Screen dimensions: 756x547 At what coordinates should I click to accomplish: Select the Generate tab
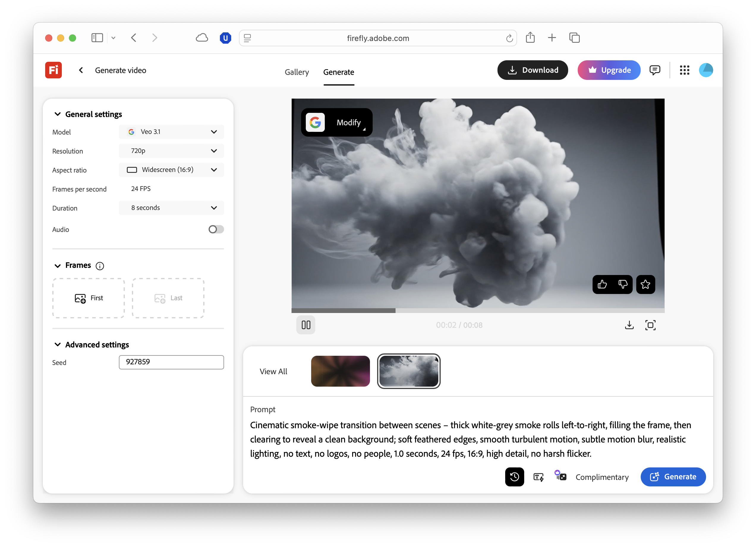pos(338,72)
